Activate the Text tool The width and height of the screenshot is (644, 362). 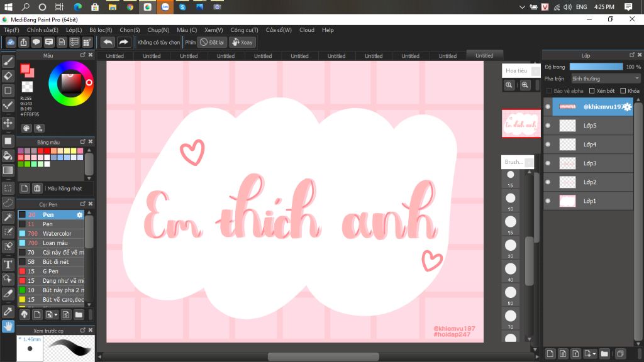8,264
